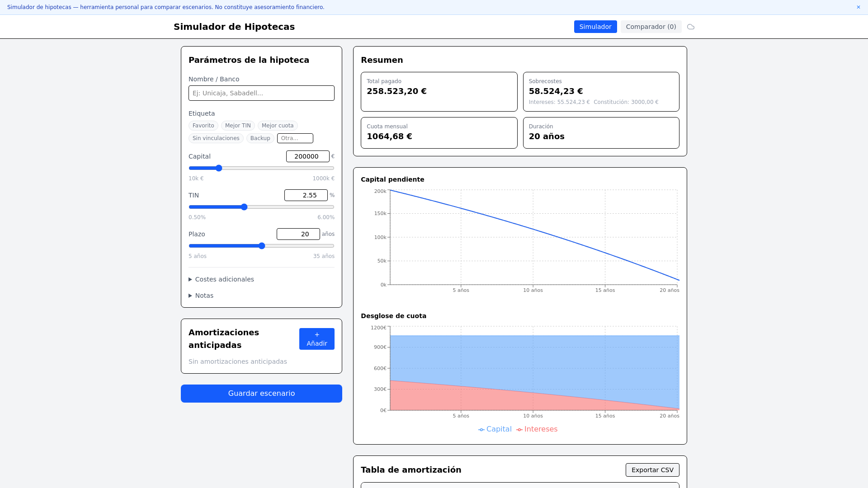Click the Capital slider handle
The height and width of the screenshot is (488, 868).
(x=219, y=168)
